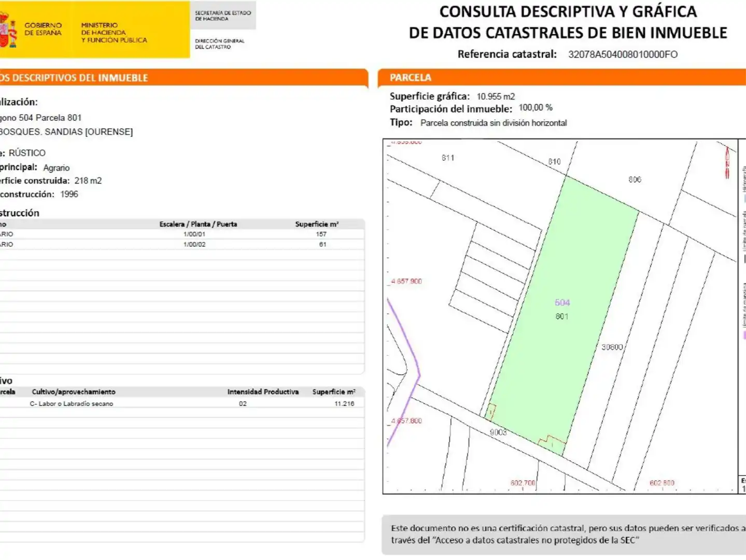This screenshot has width=746, height=560.
Task: Click 'Superficie m²' header in crop table
Action: 334,392
